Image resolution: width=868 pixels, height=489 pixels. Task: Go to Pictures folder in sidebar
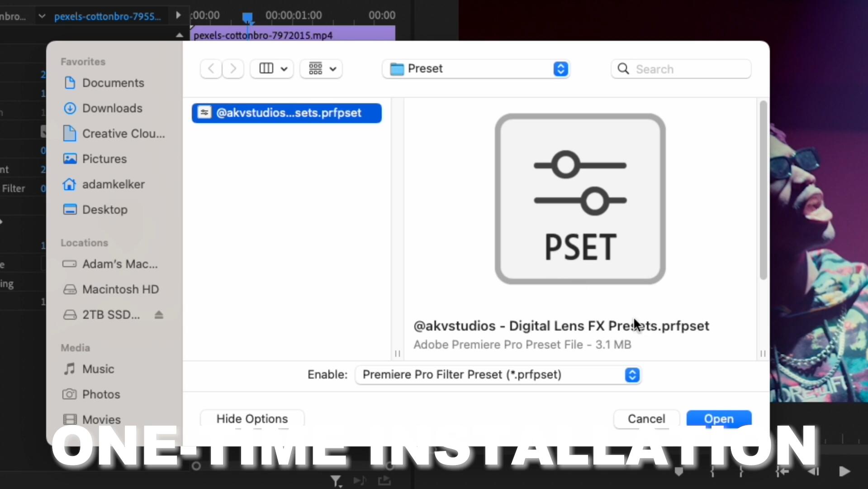pyautogui.click(x=95, y=159)
